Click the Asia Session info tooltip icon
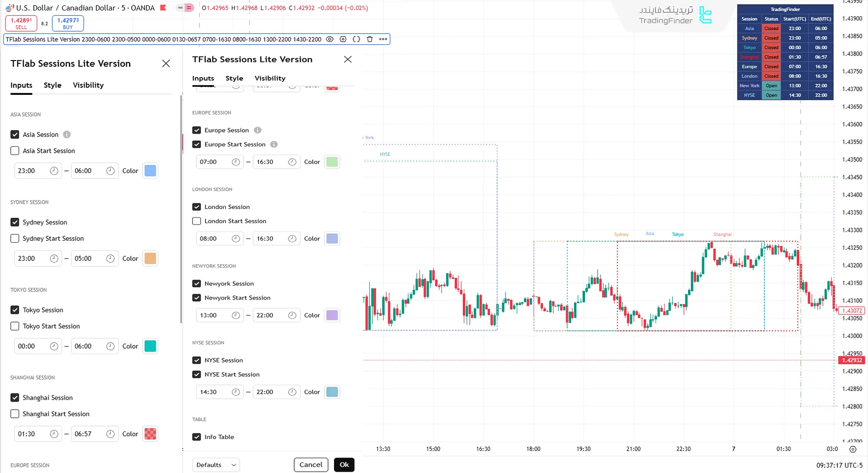The height and width of the screenshot is (473, 868). [x=67, y=135]
